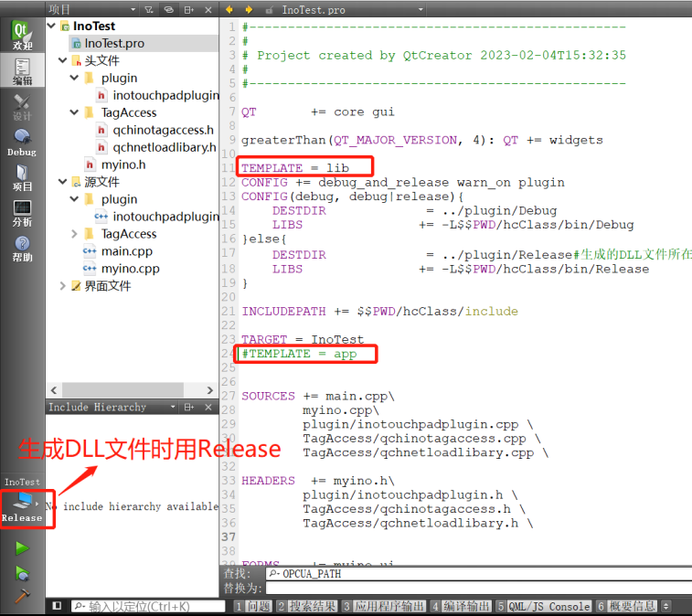This screenshot has height=616, width=692.
Task: Open the 帮助 (Help) mode
Action: coord(22,248)
